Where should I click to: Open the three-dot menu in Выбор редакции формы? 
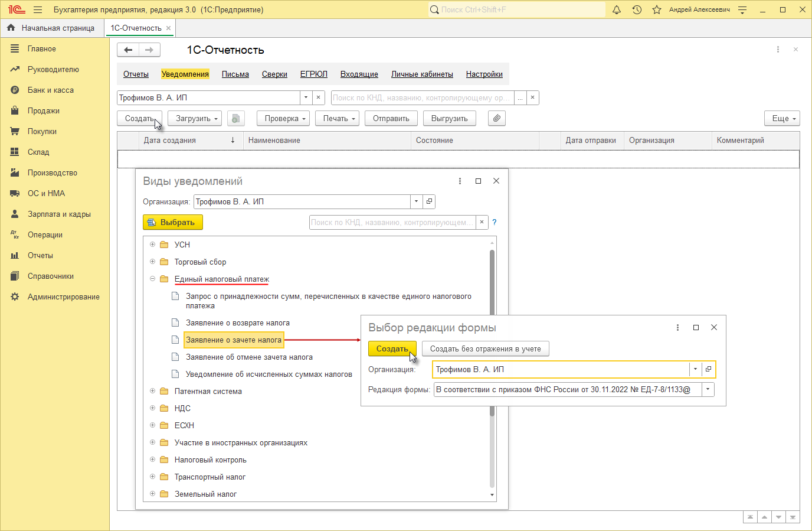pos(677,328)
